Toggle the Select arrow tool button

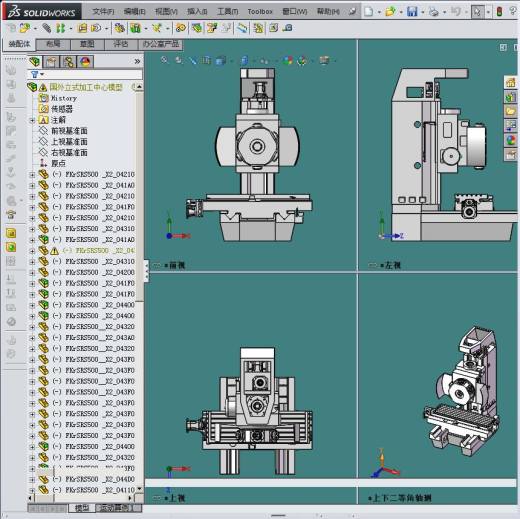pyautogui.click(x=478, y=12)
